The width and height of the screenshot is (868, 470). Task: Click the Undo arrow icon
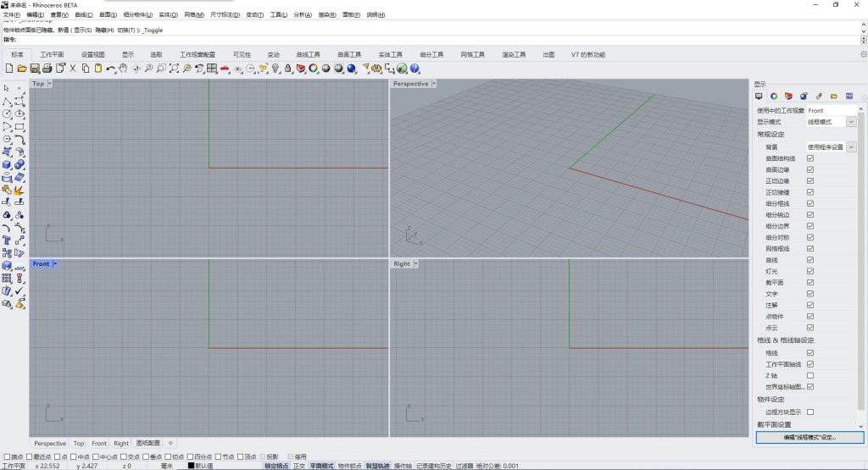tap(111, 69)
